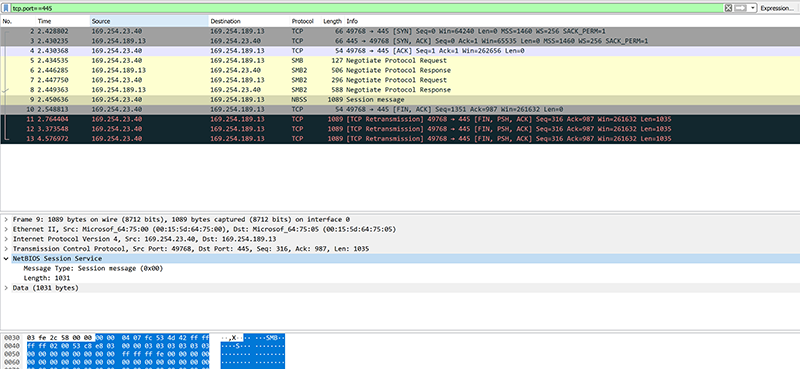Click inside the tcp.port==445 filter field

[366, 8]
